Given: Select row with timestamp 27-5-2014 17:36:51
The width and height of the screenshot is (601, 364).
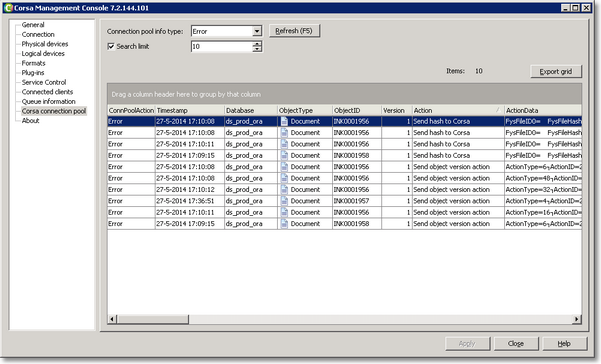Looking at the screenshot, I should pos(344,201).
